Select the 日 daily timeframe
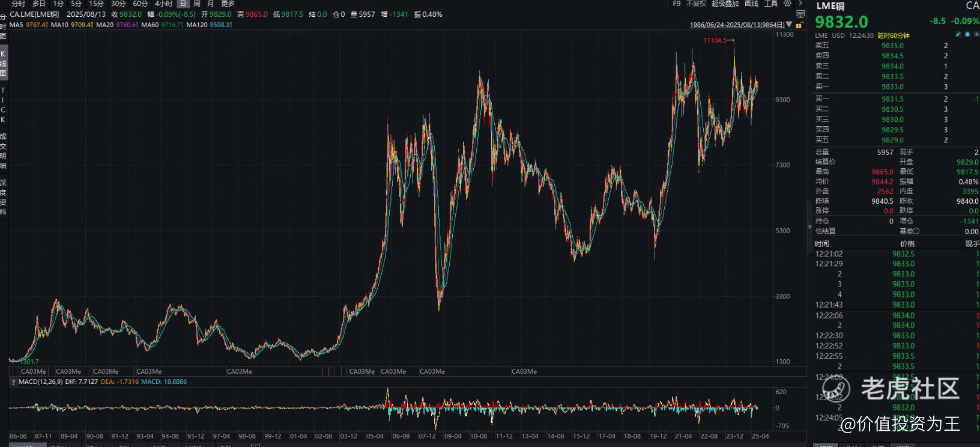 click(183, 4)
